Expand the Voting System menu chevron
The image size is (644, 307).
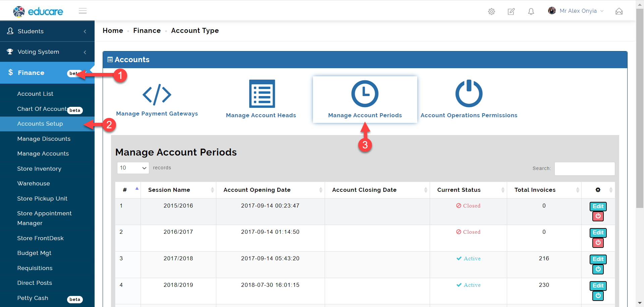[x=85, y=52]
